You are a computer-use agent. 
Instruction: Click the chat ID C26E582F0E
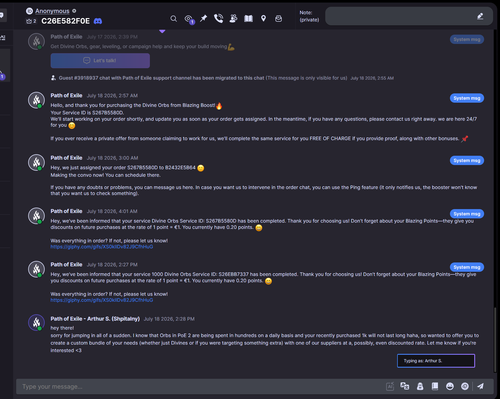click(x=65, y=21)
